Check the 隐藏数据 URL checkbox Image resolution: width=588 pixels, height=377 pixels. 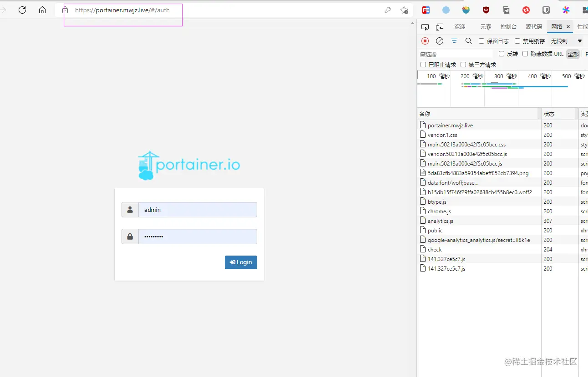point(525,54)
